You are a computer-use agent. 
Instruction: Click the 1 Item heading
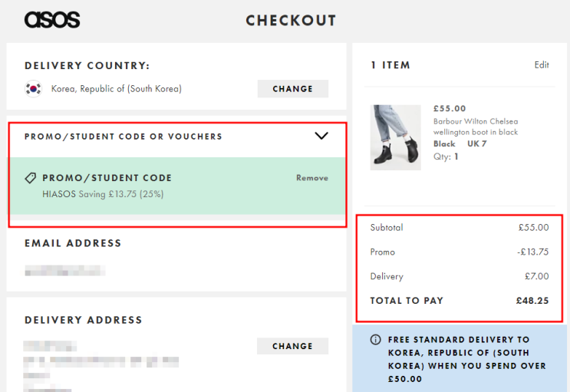390,65
